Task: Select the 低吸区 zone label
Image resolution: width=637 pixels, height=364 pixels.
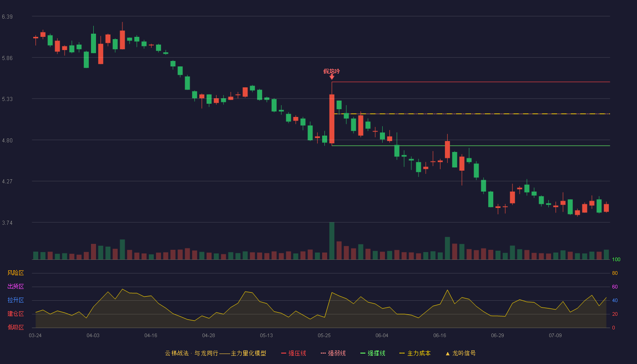Action: tap(16, 327)
